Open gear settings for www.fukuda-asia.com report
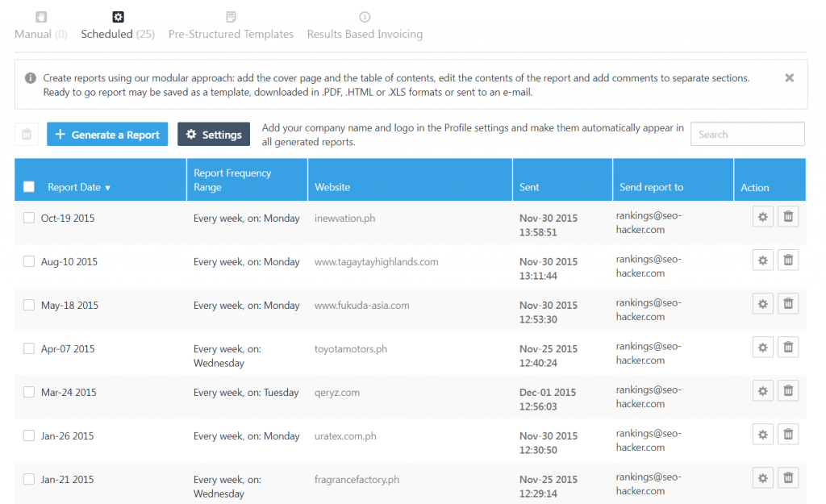Image resolution: width=826 pixels, height=504 pixels. [x=762, y=303]
